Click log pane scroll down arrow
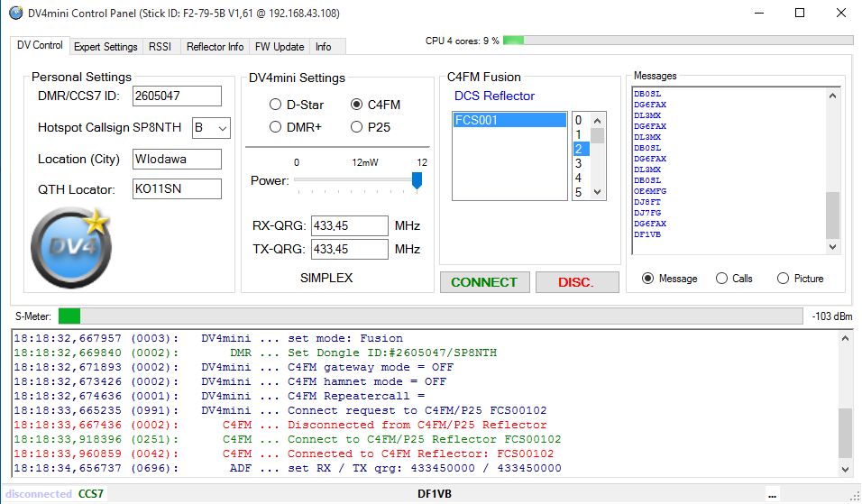The image size is (862, 504). coord(845,469)
